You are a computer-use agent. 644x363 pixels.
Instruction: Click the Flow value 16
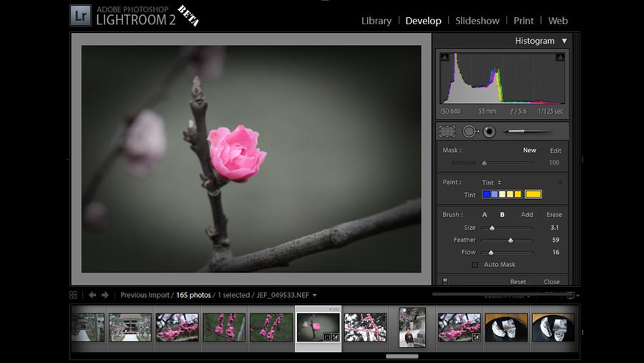point(555,252)
